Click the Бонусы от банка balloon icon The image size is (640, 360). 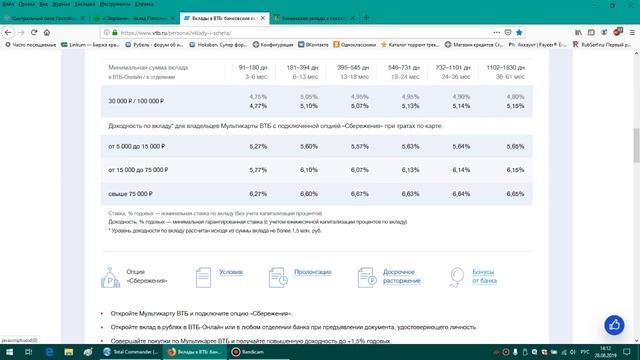coord(457,278)
